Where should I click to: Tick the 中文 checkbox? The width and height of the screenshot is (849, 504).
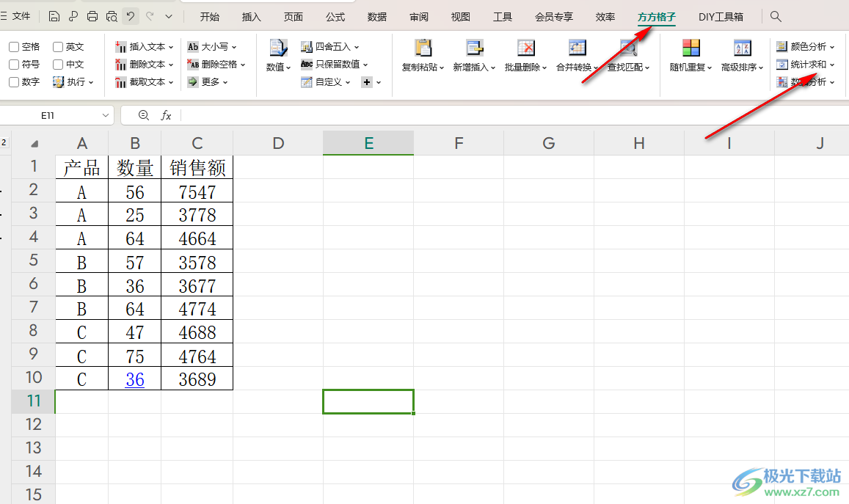pos(58,65)
